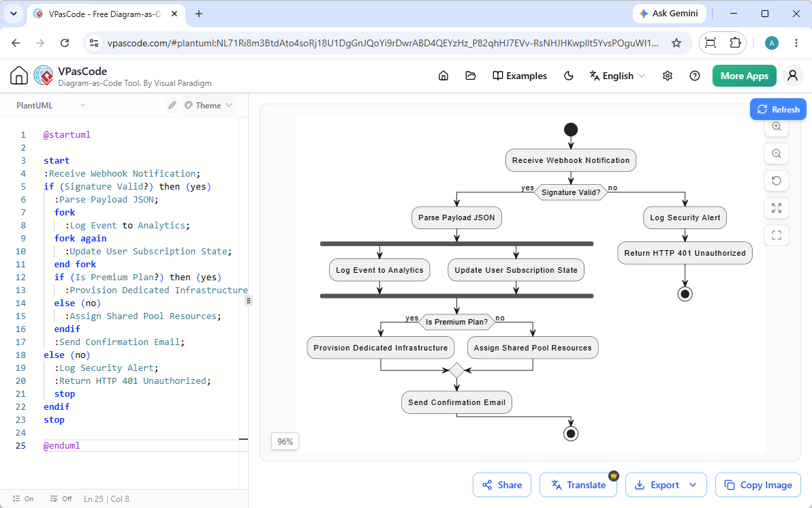Fit diagram to screen arrows icon
812x508 pixels.
click(777, 208)
